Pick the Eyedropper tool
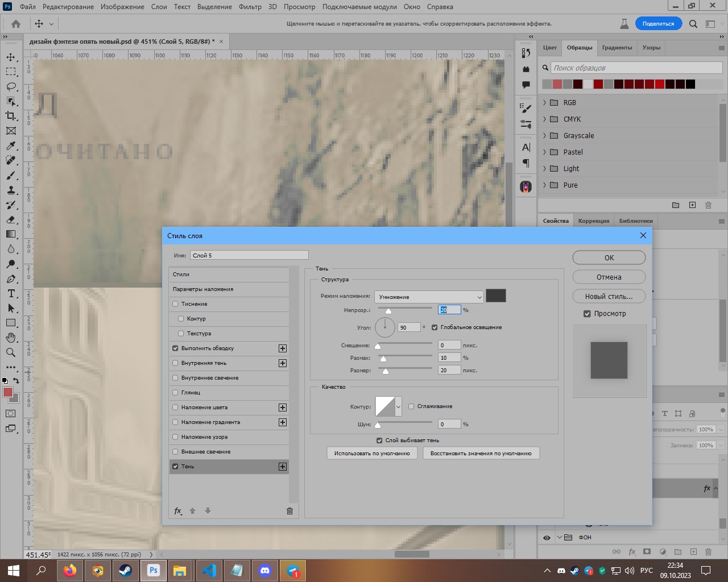 click(11, 146)
